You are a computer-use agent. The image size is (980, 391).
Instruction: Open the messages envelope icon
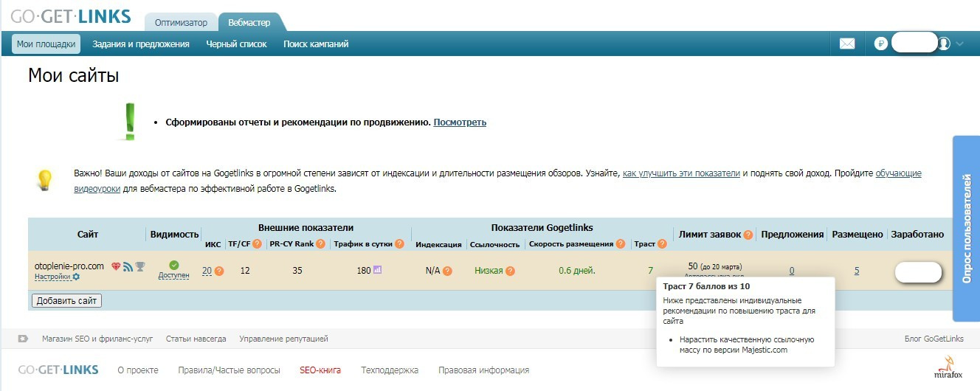point(847,44)
